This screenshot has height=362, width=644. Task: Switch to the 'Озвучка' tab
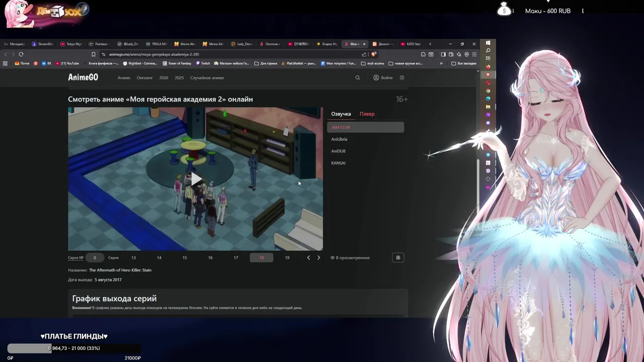(341, 114)
